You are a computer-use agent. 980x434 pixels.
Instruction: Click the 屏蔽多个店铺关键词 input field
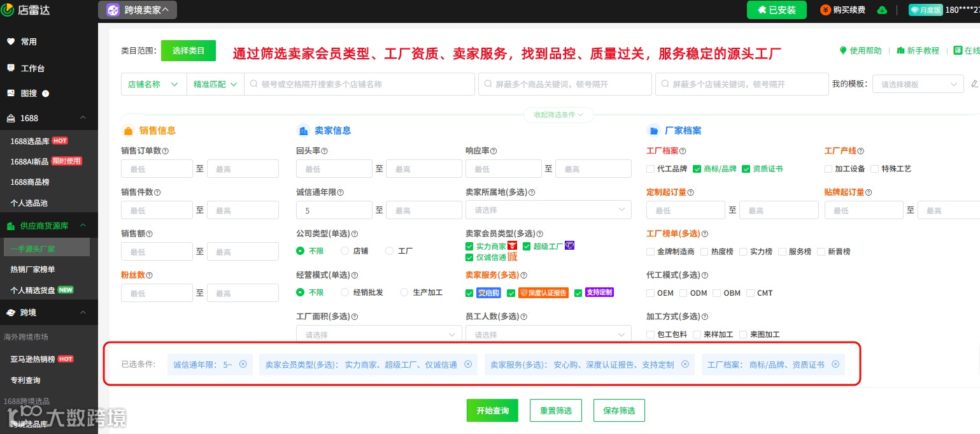tap(742, 84)
